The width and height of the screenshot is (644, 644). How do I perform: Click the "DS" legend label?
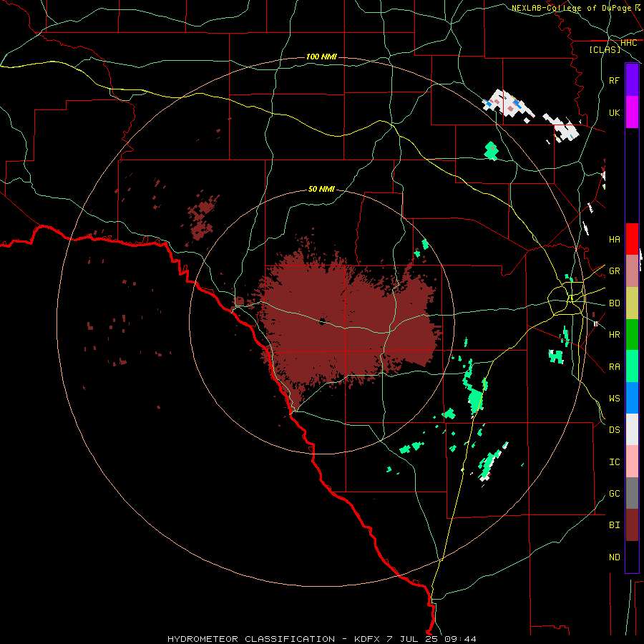pos(615,430)
